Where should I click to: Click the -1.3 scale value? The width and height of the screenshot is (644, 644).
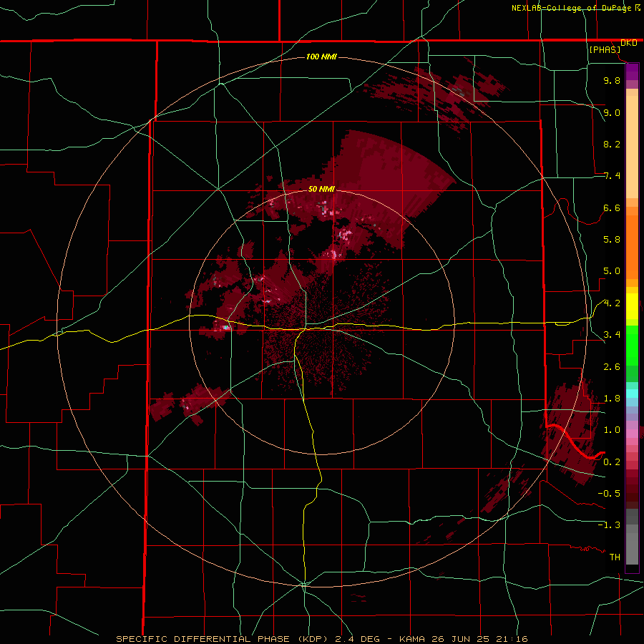[x=609, y=525]
